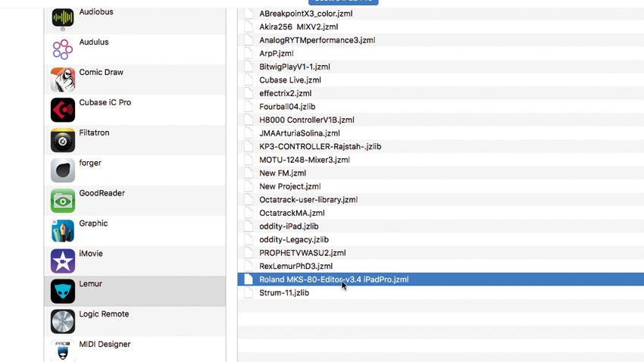Viewport: 644px width, 362px height.
Task: Select the forger app icon
Action: [62, 170]
